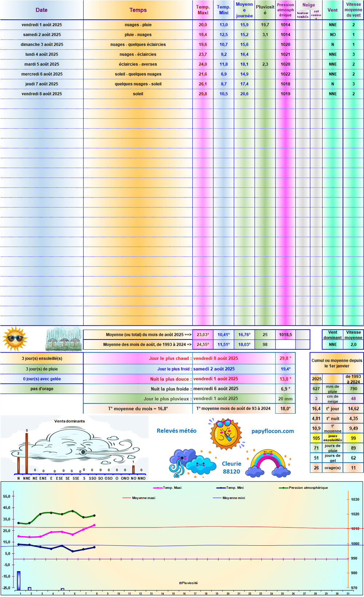Click the 'soleil - quelques nuages' cell

coord(138,74)
